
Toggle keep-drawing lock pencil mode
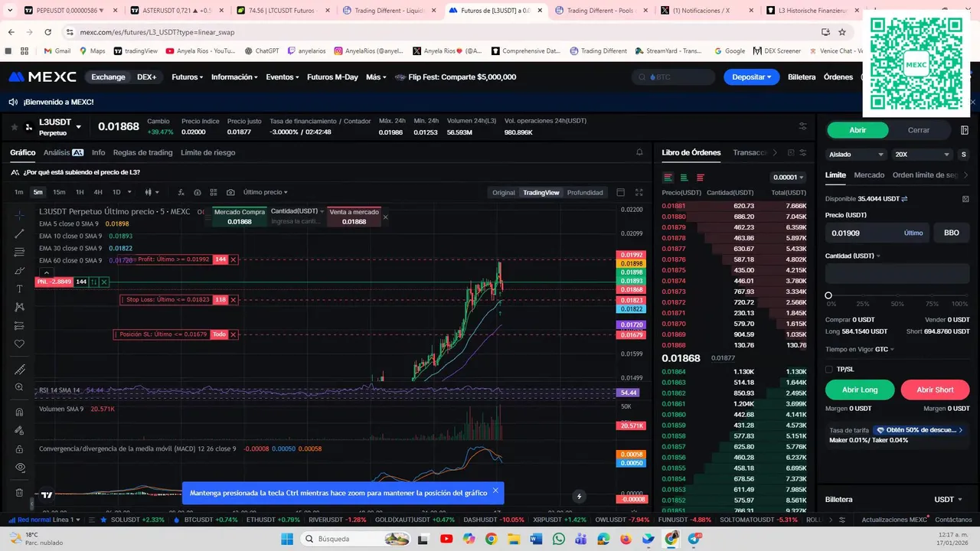20,430
